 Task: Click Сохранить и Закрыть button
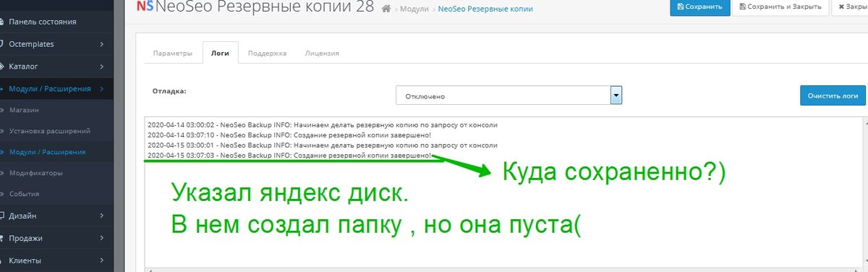click(x=780, y=7)
